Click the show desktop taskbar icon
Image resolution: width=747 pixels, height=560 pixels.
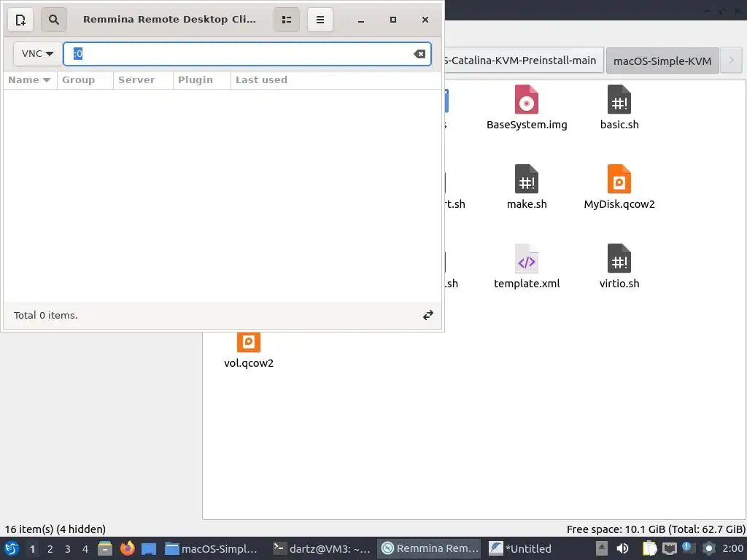click(x=149, y=548)
